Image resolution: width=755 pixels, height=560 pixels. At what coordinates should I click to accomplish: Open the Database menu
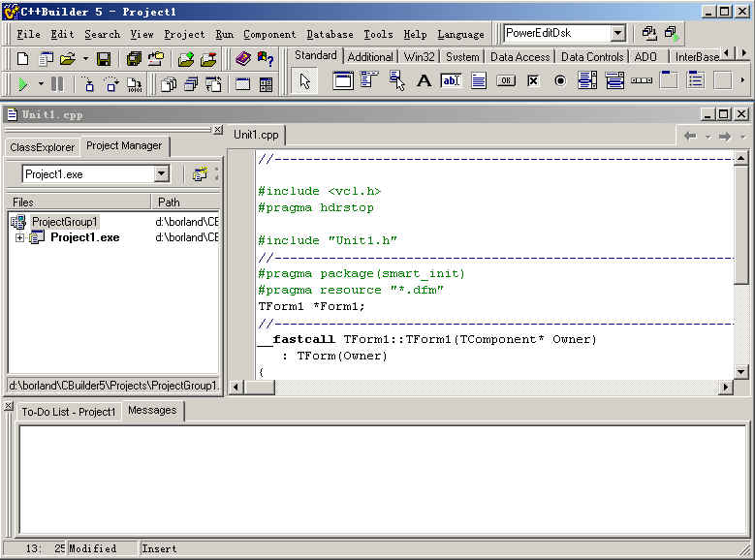[330, 34]
